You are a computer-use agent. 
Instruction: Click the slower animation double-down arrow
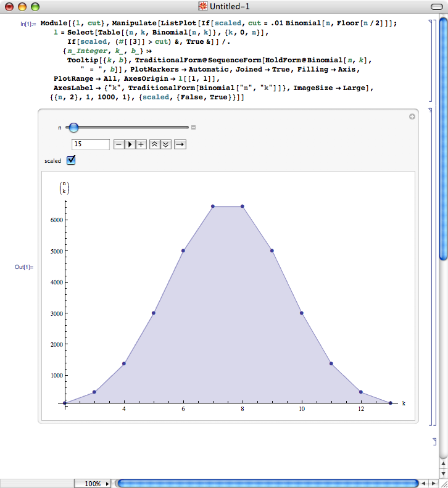[x=165, y=144]
